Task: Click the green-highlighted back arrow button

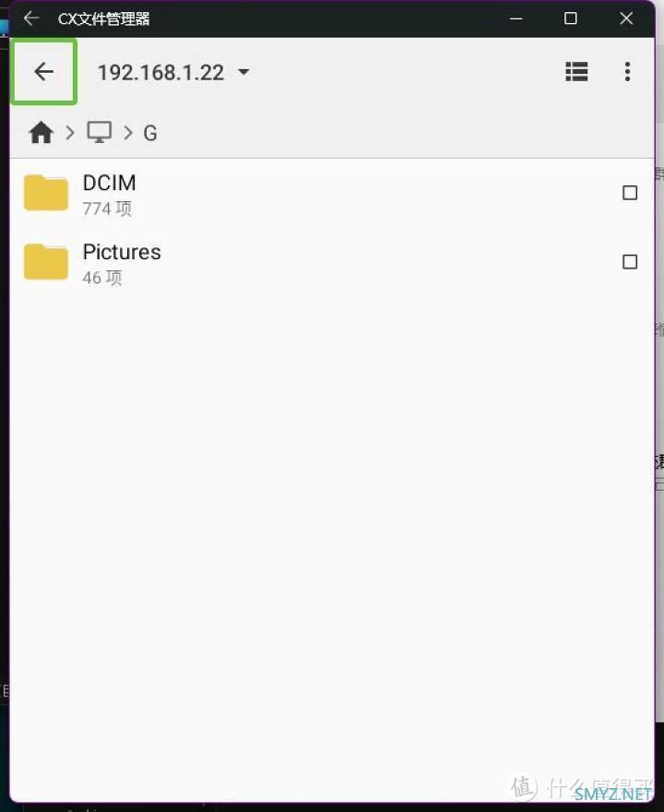Action: [44, 71]
